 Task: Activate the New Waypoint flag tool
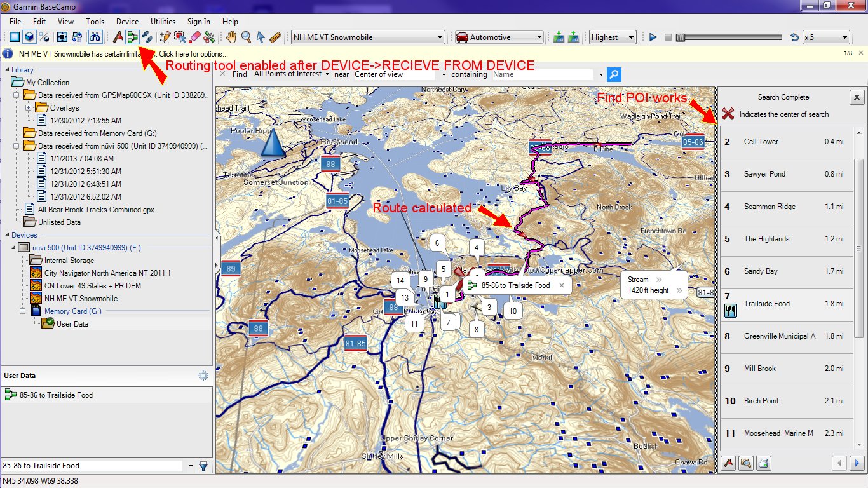[118, 37]
